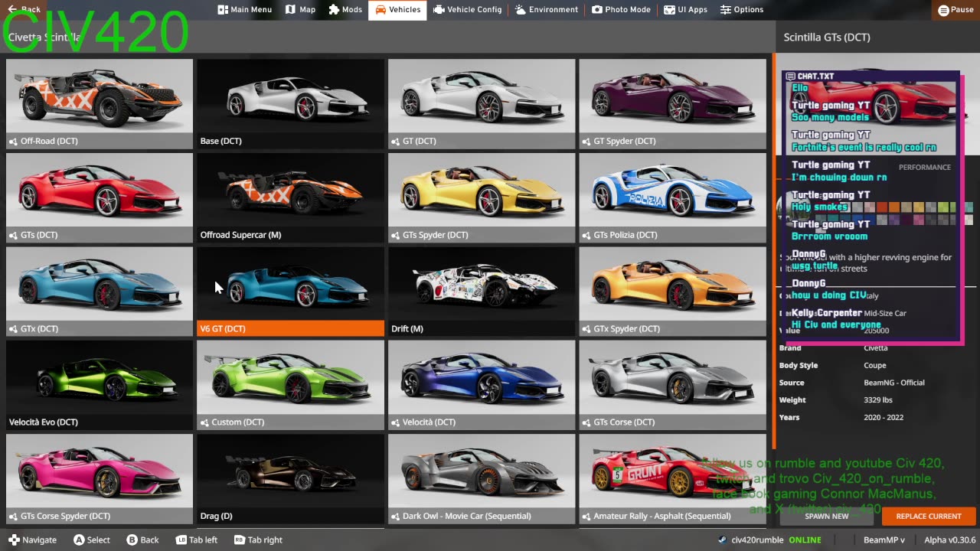This screenshot has width=980, height=551.
Task: Click the Pause button
Action: pyautogui.click(x=955, y=10)
